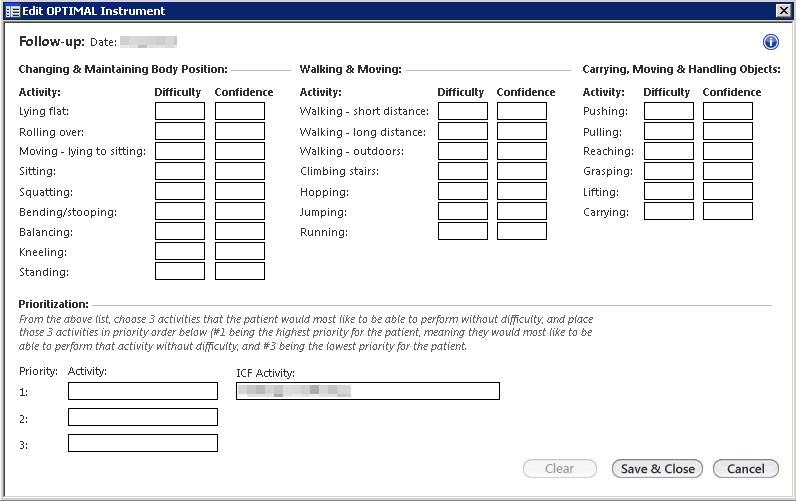Click Kneeling Difficulty field
Screen dimensions: 796x501
pyautogui.click(x=180, y=251)
